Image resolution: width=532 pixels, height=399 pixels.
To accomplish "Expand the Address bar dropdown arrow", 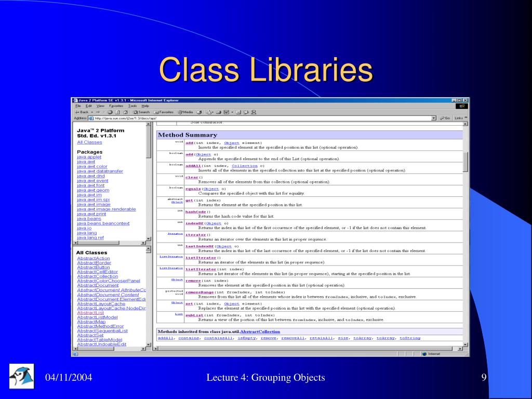I will pos(434,118).
